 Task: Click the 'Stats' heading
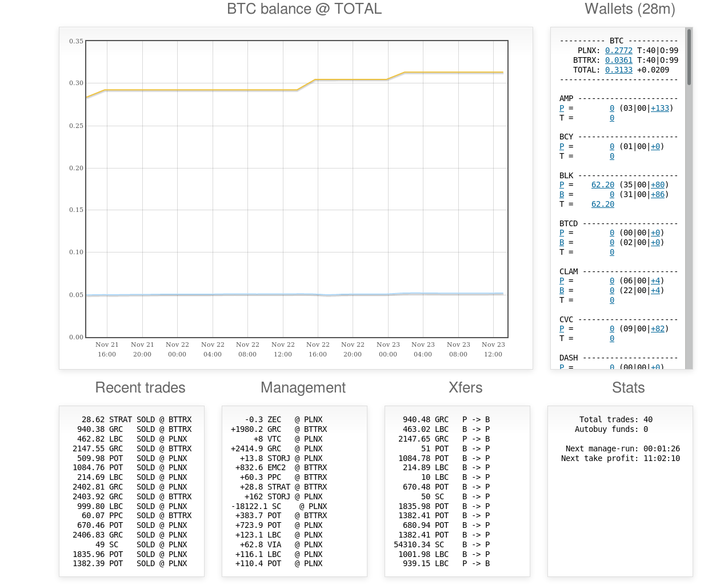tap(629, 387)
